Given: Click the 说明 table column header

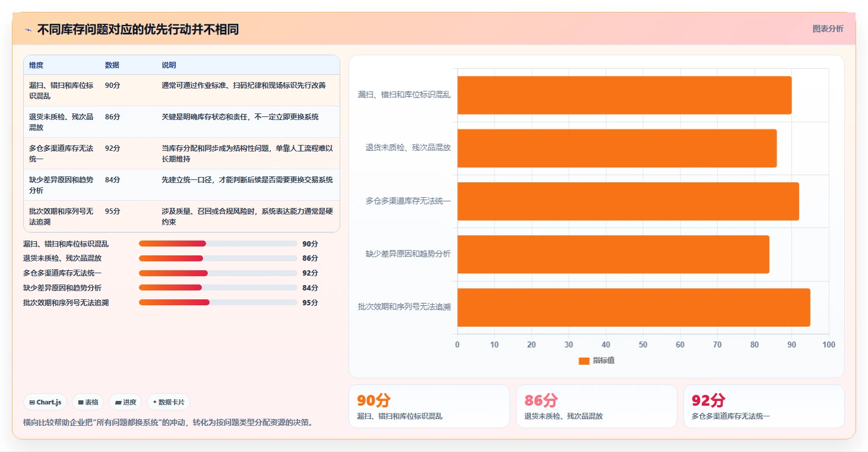Looking at the screenshot, I should 169,65.
